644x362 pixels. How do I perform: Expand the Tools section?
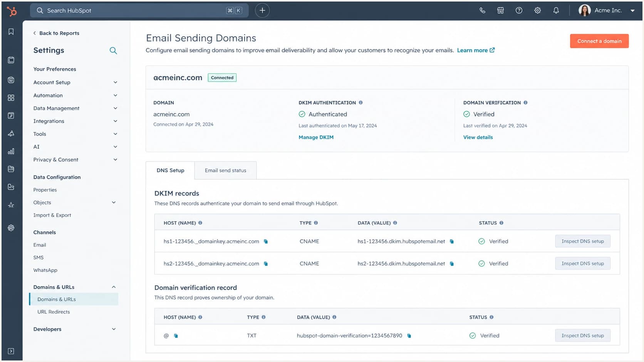[x=75, y=134]
